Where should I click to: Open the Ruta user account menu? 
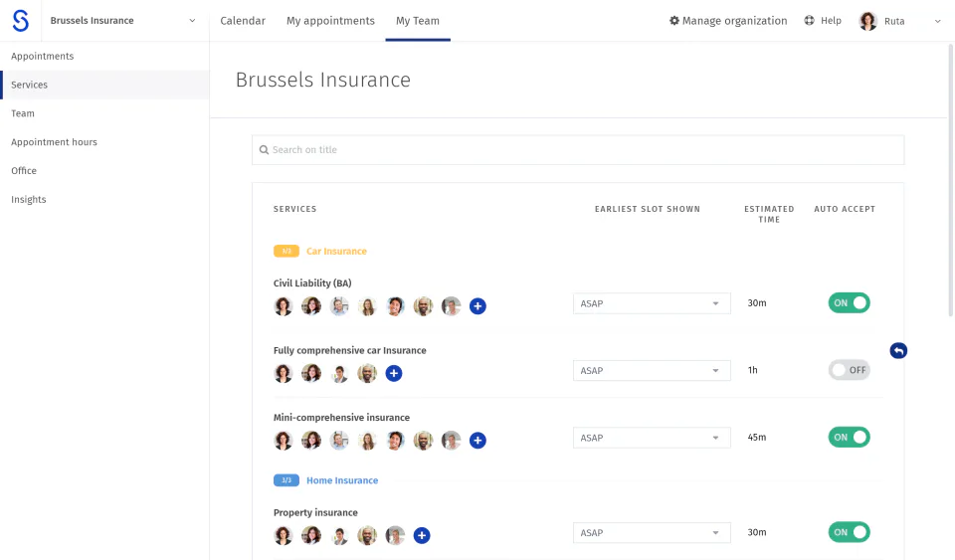pyautogui.click(x=900, y=21)
